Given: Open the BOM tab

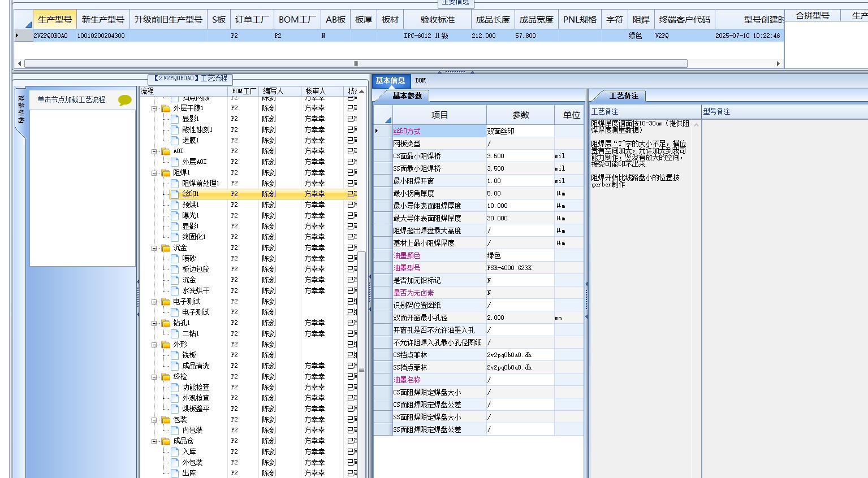Looking at the screenshot, I should 420,80.
